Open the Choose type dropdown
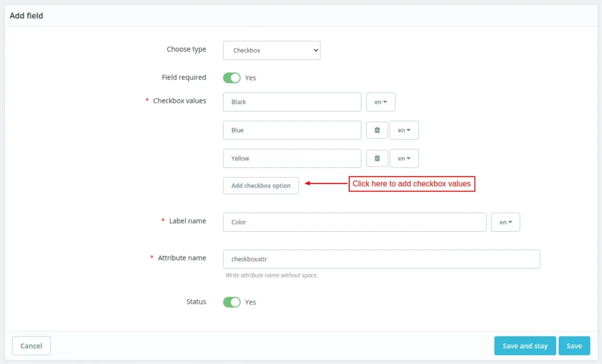The image size is (602, 364). pyautogui.click(x=271, y=50)
